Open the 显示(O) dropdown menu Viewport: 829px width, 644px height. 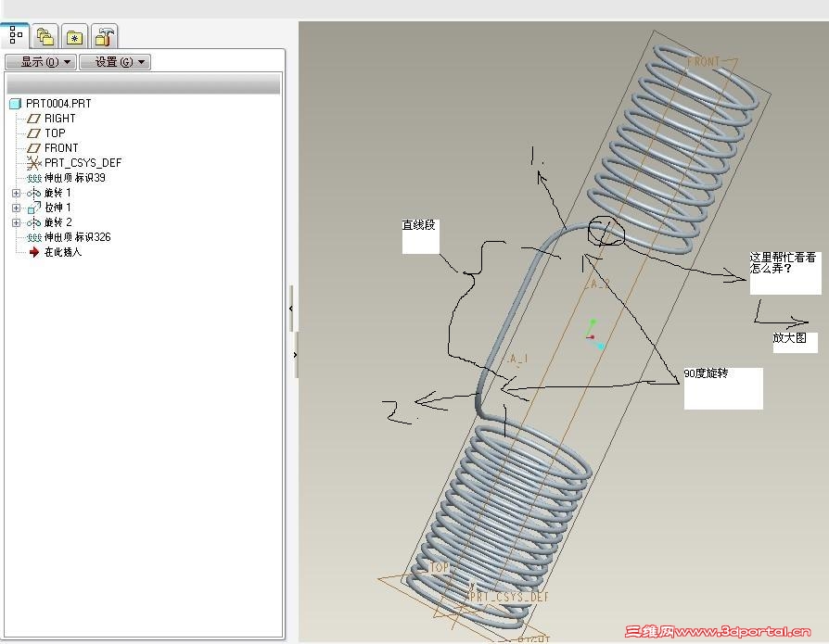[x=41, y=62]
